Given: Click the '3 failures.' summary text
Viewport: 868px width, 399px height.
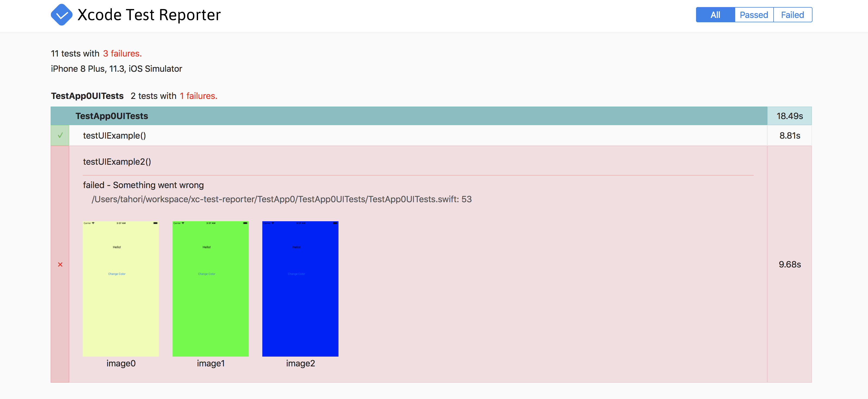Looking at the screenshot, I should pyautogui.click(x=122, y=54).
